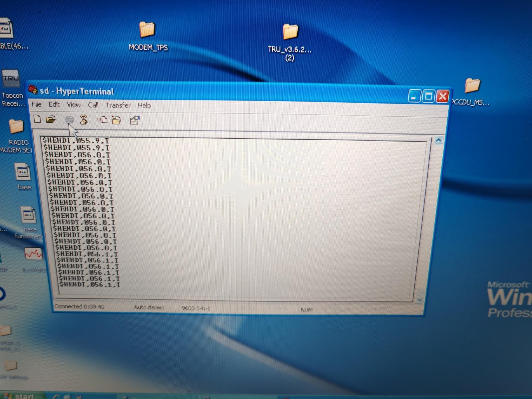Open the View menu
Viewport: 532px width, 399px height.
tap(74, 105)
